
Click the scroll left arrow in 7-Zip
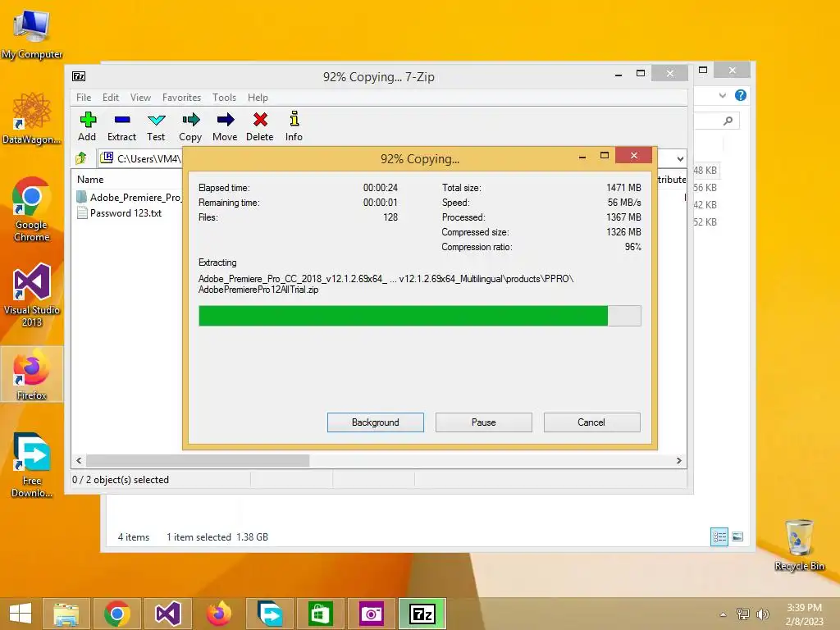pos(80,461)
